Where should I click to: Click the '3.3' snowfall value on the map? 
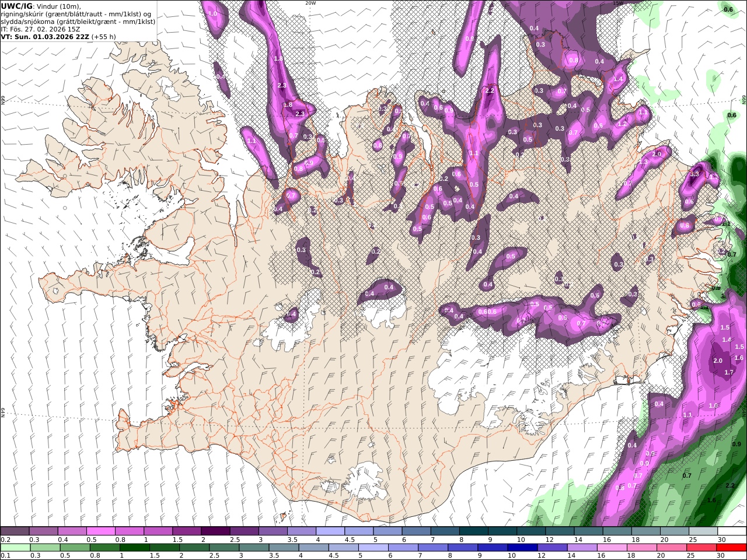pos(694,174)
